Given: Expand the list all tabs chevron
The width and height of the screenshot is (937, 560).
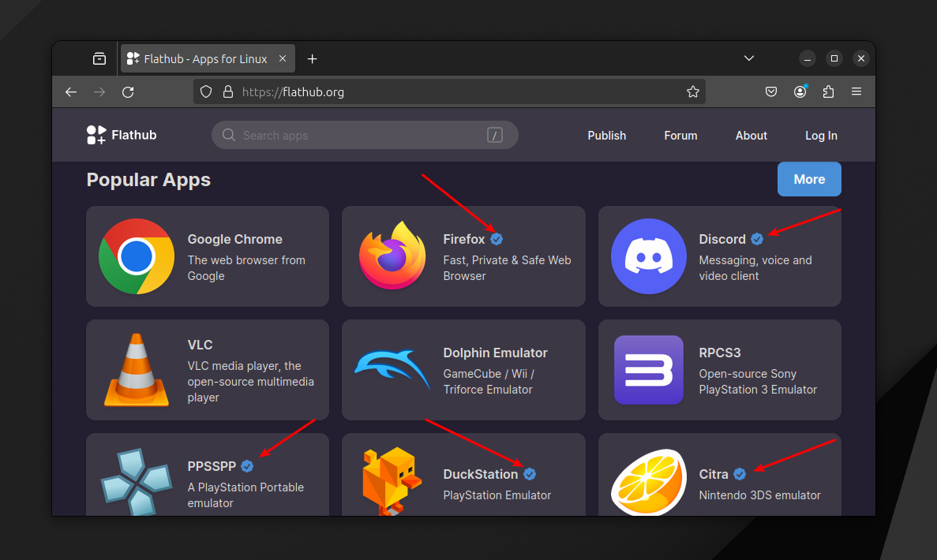Looking at the screenshot, I should pos(749,58).
